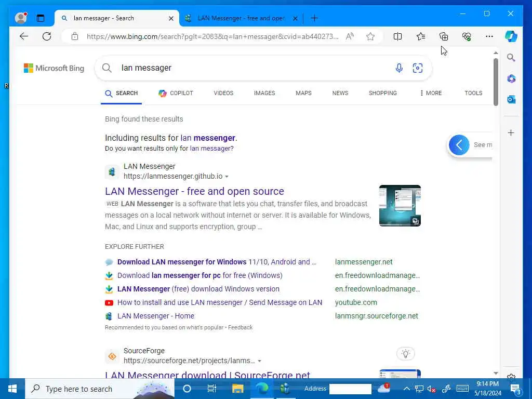
Task: Expand sourceforge.net URL dropdown arrow
Action: click(260, 361)
